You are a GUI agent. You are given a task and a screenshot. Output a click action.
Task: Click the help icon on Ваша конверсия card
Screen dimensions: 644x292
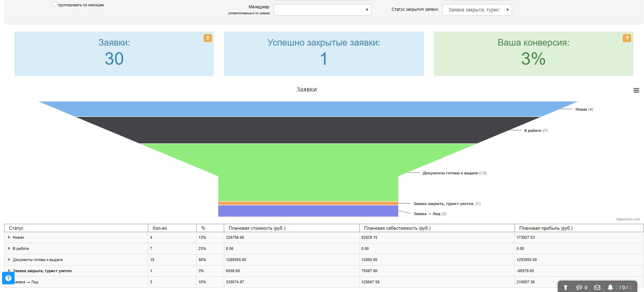click(627, 38)
